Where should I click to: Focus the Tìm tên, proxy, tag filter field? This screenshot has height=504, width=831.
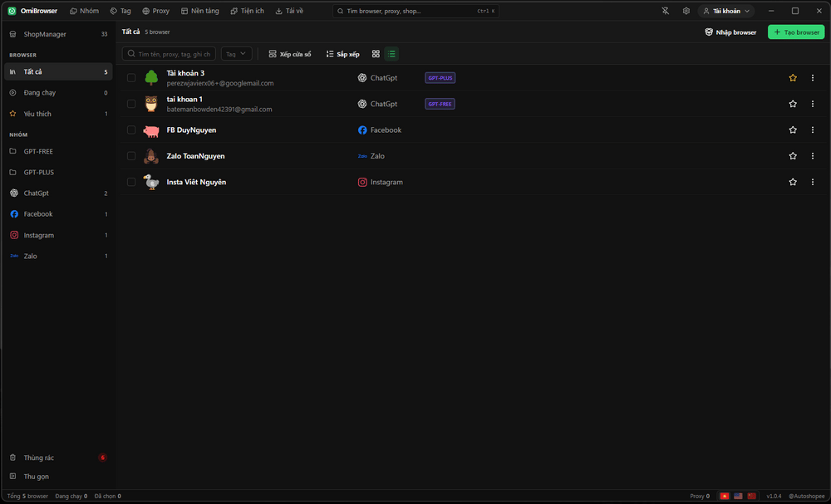tap(169, 54)
